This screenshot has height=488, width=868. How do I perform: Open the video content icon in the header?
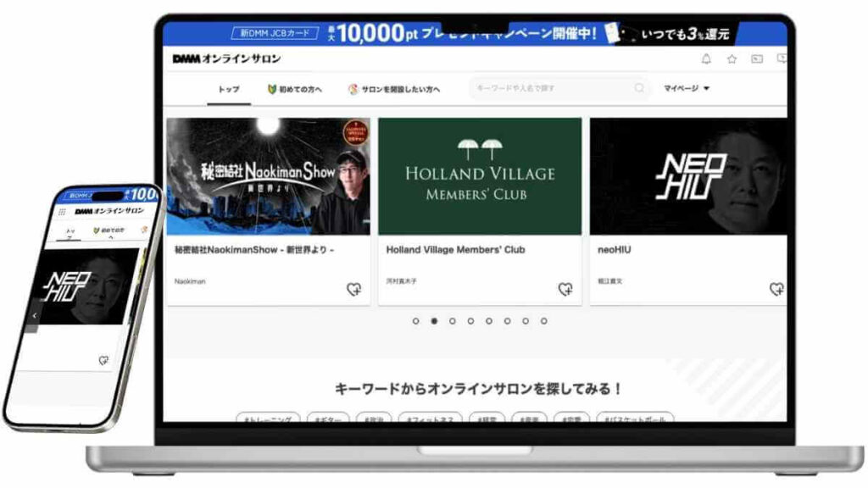pos(756,59)
